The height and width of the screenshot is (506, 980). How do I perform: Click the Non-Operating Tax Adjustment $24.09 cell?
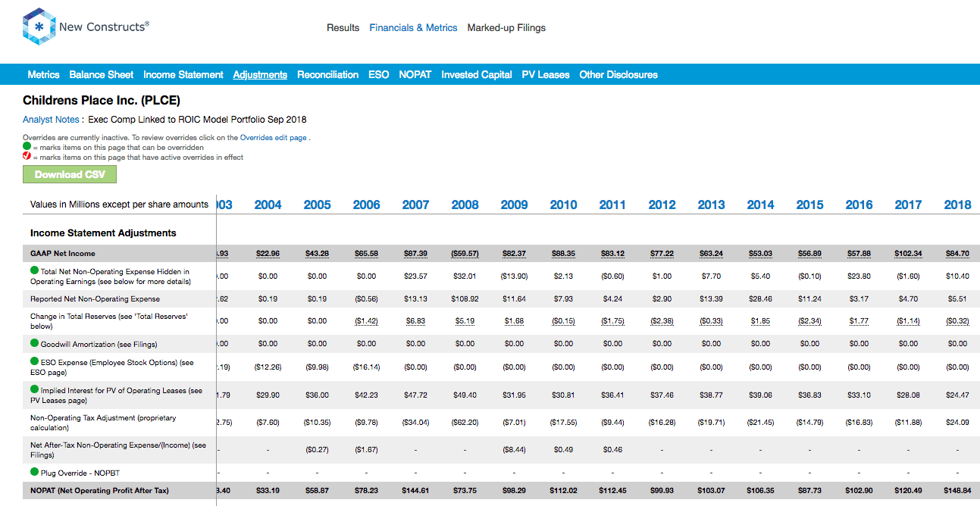tap(957, 422)
